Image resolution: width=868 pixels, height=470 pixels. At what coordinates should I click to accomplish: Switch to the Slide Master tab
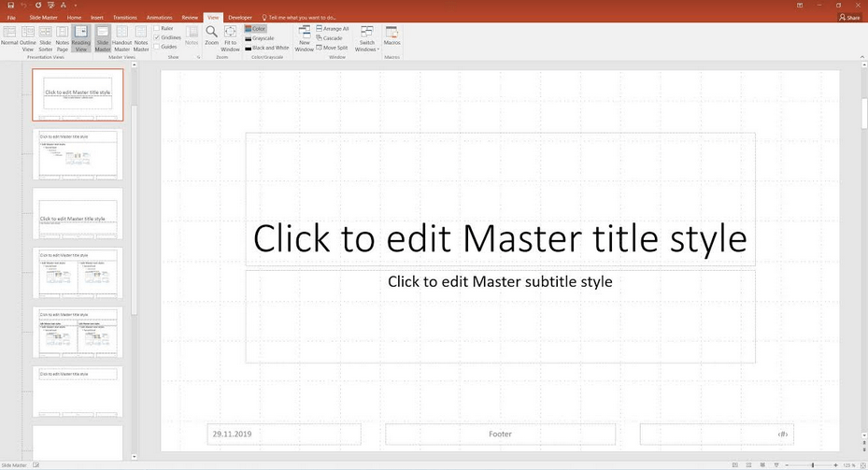(43, 17)
